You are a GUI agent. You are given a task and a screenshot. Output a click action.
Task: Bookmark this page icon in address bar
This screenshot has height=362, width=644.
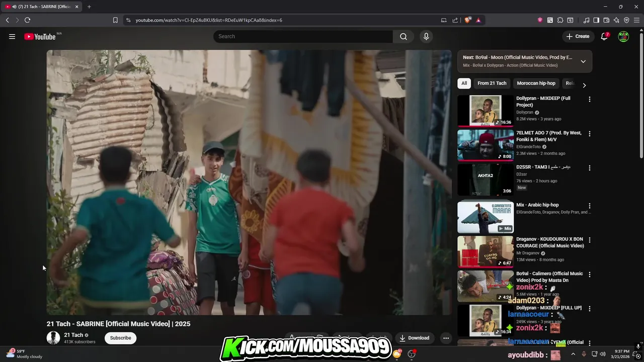[115, 20]
